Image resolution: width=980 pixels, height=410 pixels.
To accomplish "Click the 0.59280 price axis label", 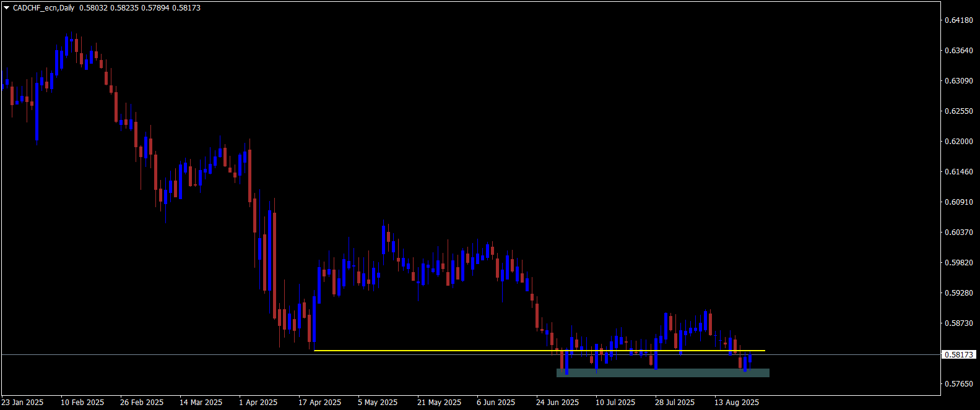I will pos(958,293).
